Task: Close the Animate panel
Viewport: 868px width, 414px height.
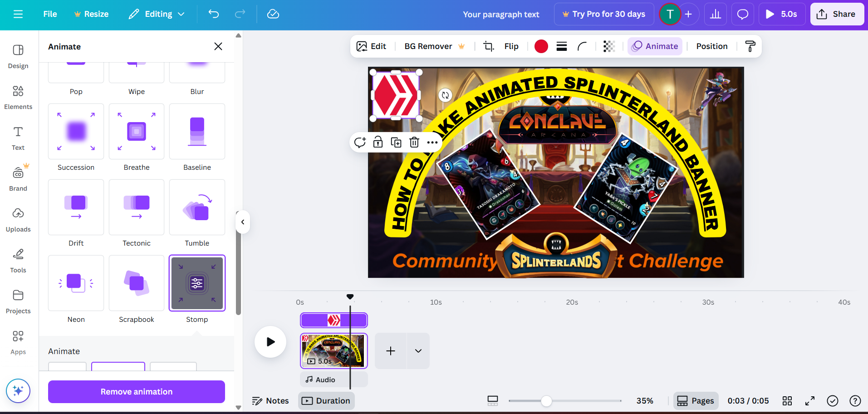Action: point(218,46)
